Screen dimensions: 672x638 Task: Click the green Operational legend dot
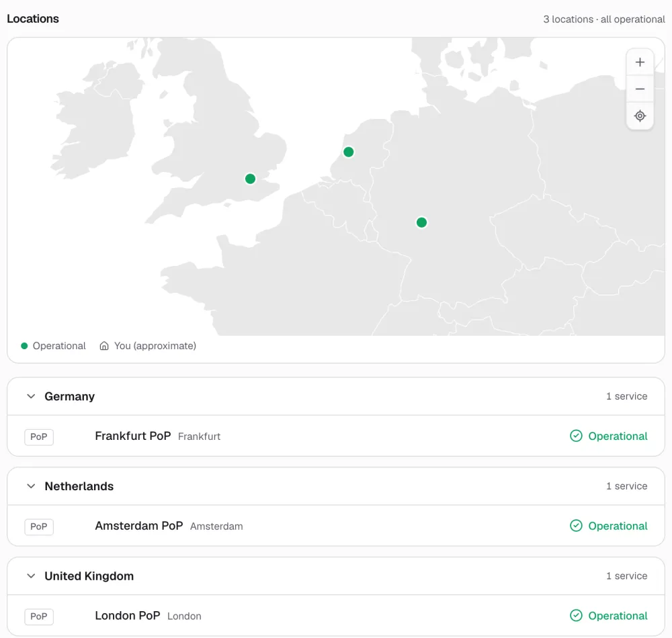[x=24, y=346]
